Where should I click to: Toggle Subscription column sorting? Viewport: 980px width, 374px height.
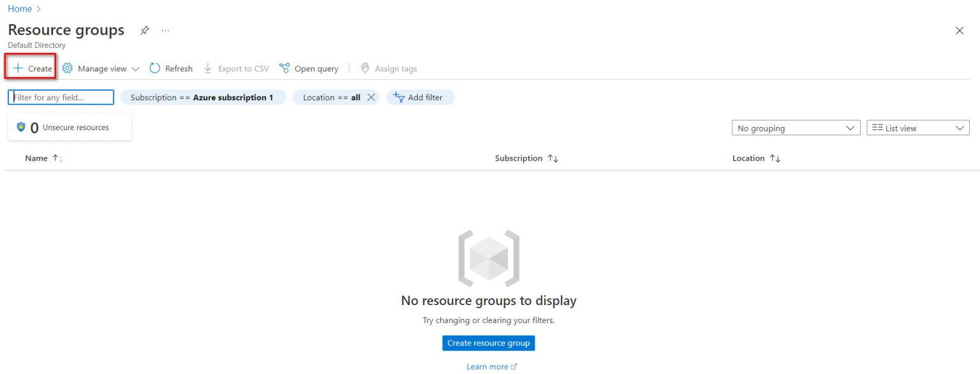point(553,158)
